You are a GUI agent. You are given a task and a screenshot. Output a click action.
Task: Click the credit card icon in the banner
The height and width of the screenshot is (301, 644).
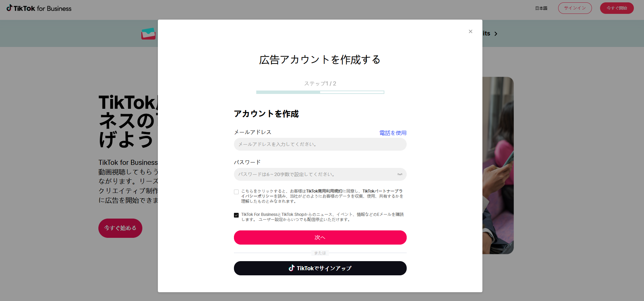click(x=148, y=34)
